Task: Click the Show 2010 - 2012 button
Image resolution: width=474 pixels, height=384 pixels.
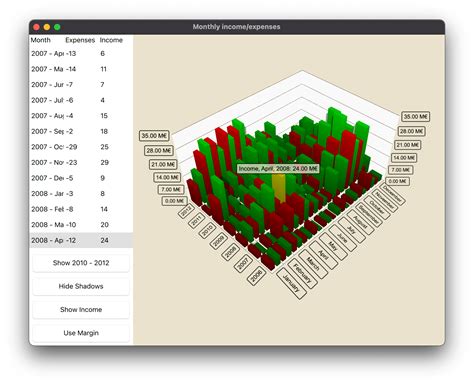Action: click(x=81, y=263)
